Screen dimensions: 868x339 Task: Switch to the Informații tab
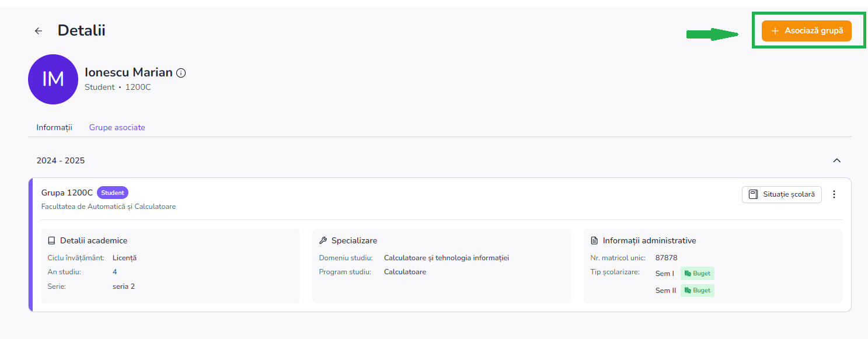click(x=54, y=127)
